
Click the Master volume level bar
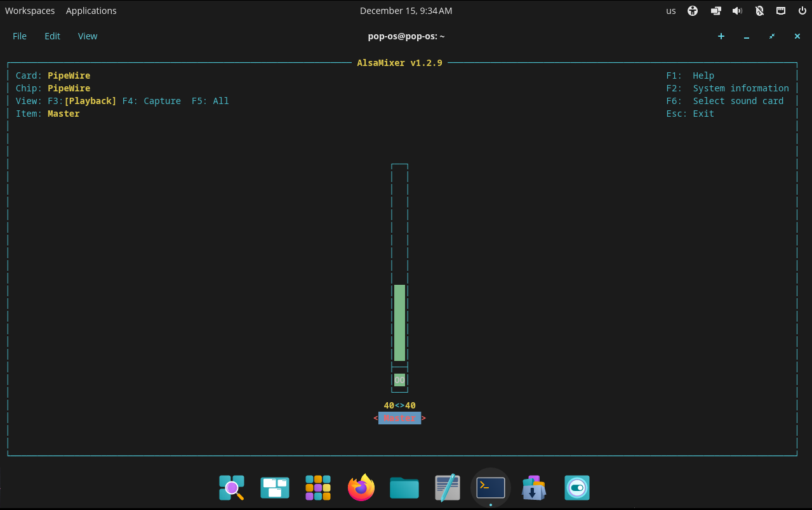(399, 322)
